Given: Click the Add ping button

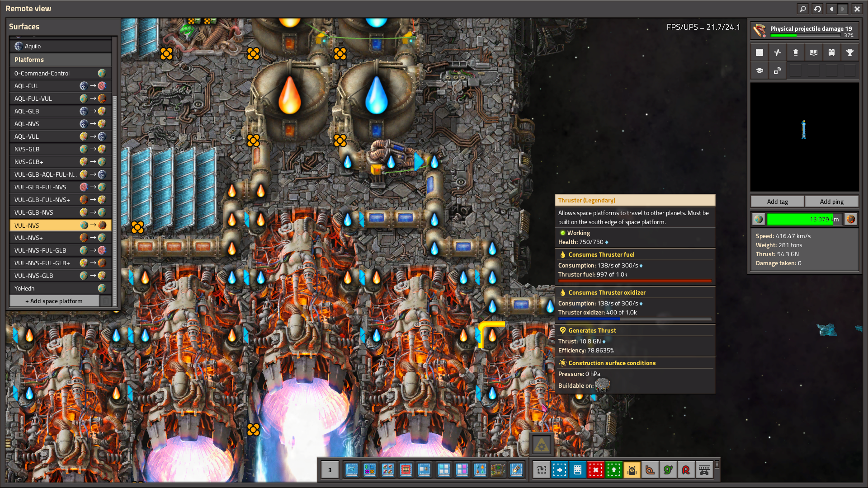Looking at the screenshot, I should (x=832, y=202).
